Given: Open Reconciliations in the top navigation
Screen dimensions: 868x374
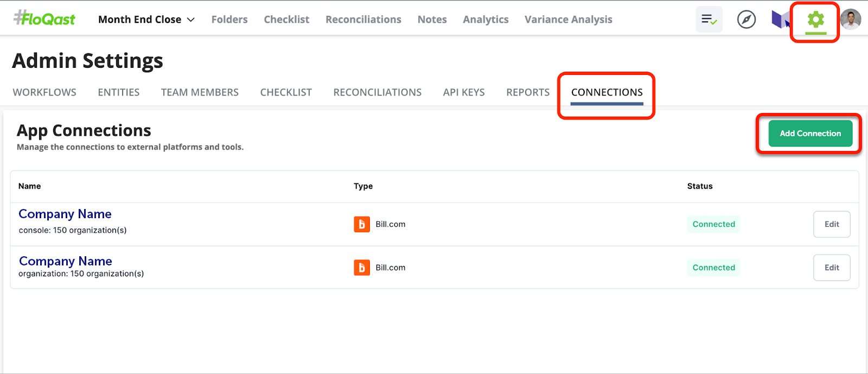Looking at the screenshot, I should pos(363,20).
